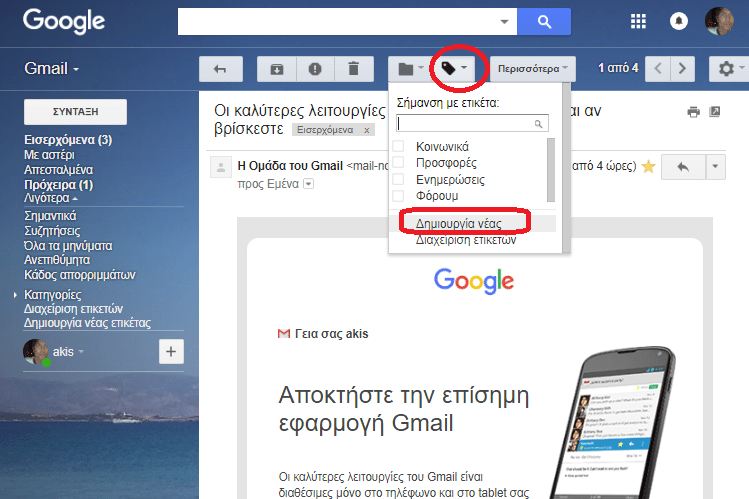Go back to inbox arrow button
Image resolution: width=749 pixels, height=499 pixels.
(x=221, y=69)
